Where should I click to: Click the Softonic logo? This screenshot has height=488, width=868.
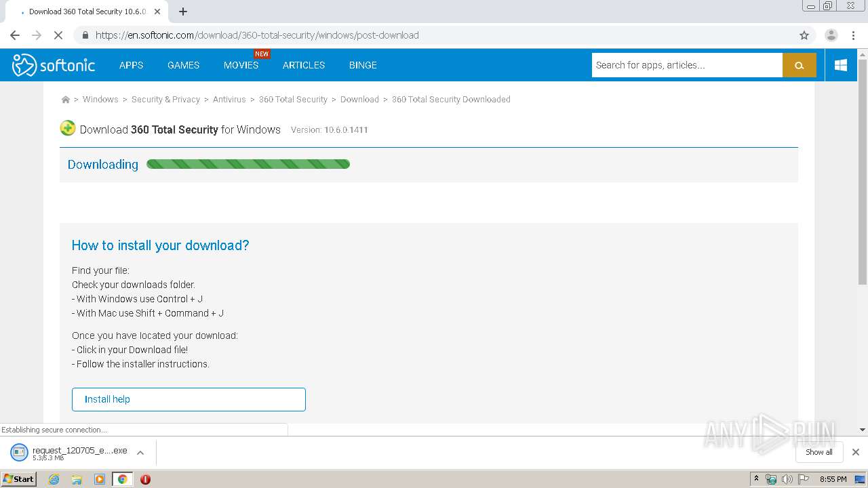click(x=54, y=65)
